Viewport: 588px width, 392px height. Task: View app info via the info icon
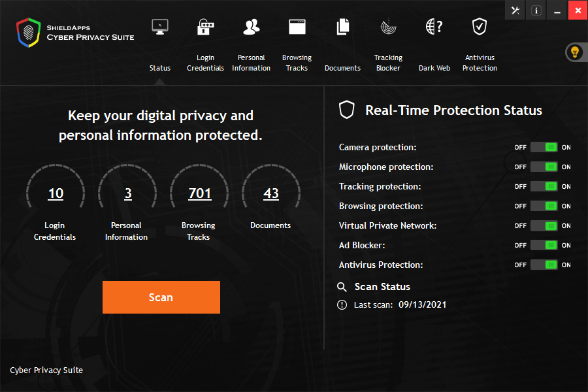pyautogui.click(x=535, y=10)
